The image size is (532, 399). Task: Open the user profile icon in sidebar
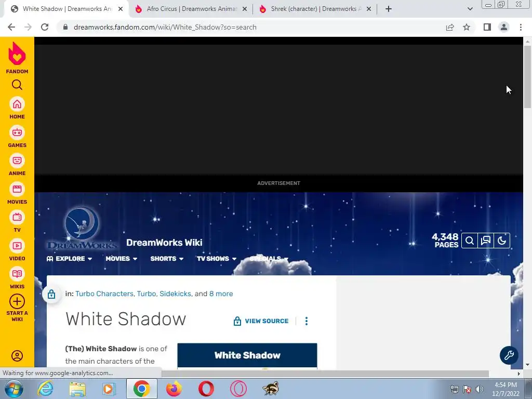[17, 355]
